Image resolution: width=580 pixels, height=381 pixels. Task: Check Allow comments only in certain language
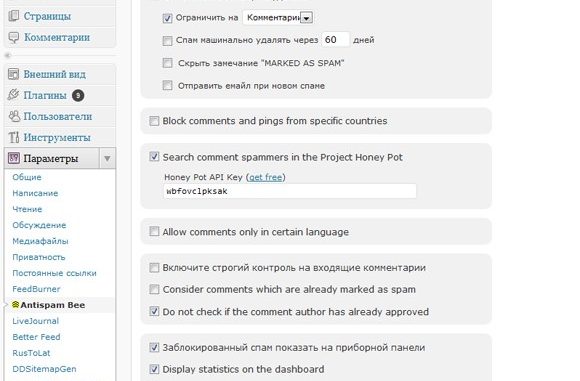pos(154,232)
